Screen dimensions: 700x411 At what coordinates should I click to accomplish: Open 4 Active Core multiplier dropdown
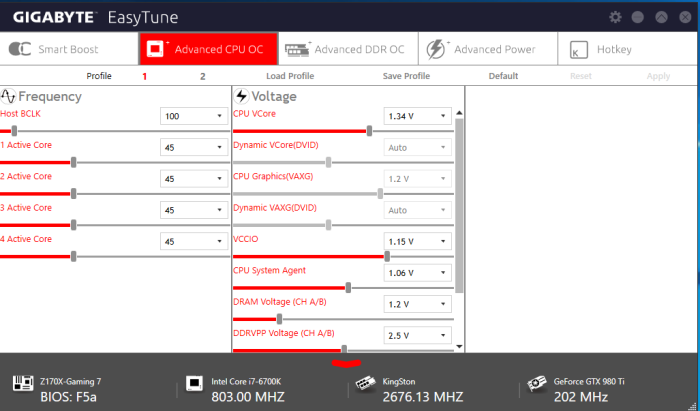tap(194, 241)
